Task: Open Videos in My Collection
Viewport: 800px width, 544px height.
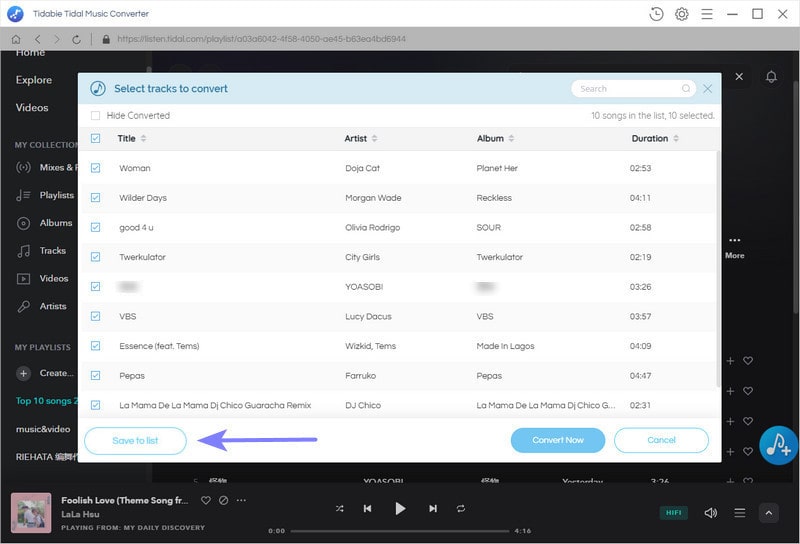Action: [x=42, y=278]
